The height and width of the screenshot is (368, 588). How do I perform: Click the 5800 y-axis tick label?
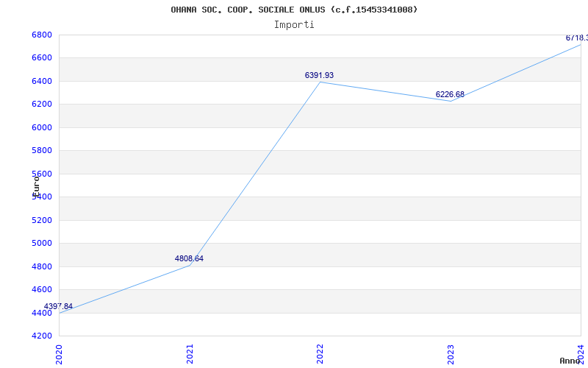pyautogui.click(x=42, y=151)
